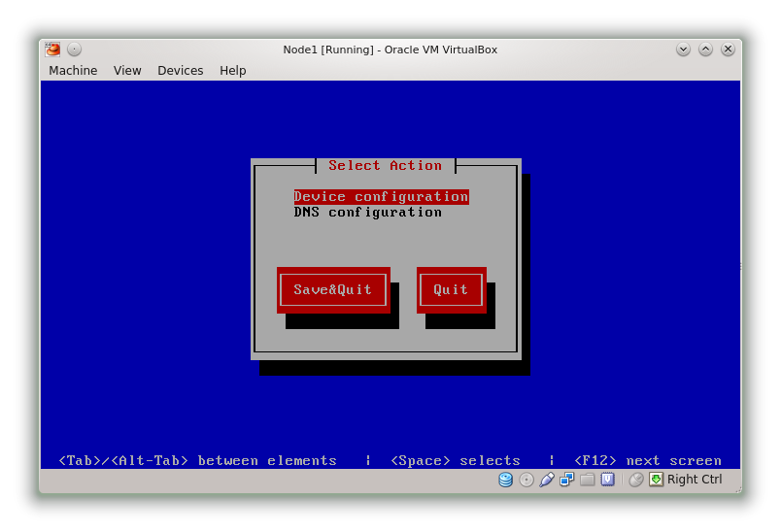Open the Help menu
The image size is (781, 532).
tap(232, 71)
